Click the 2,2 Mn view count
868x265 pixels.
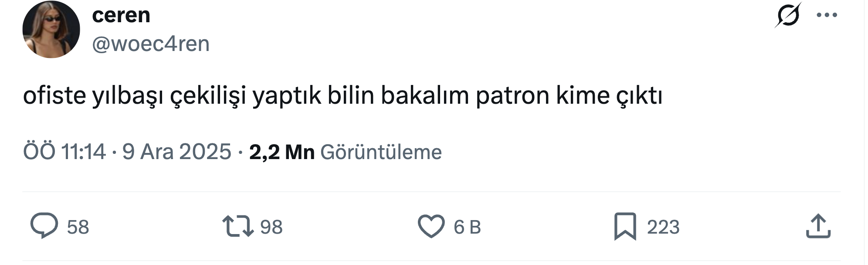(281, 152)
